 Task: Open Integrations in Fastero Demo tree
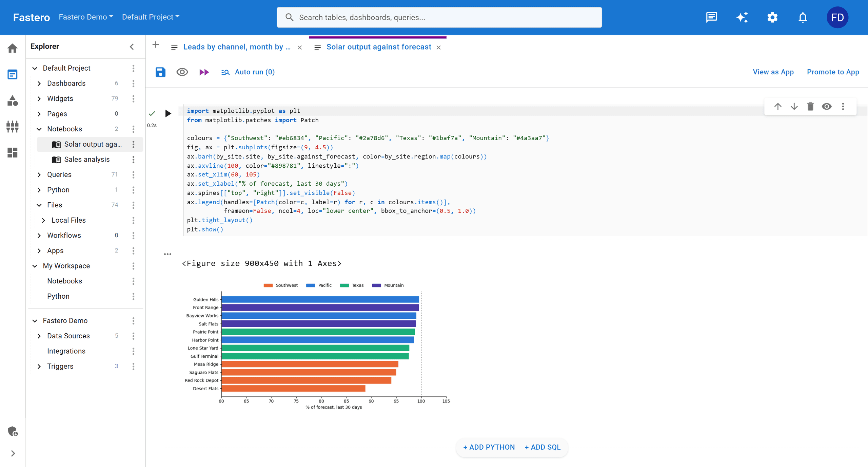click(66, 351)
